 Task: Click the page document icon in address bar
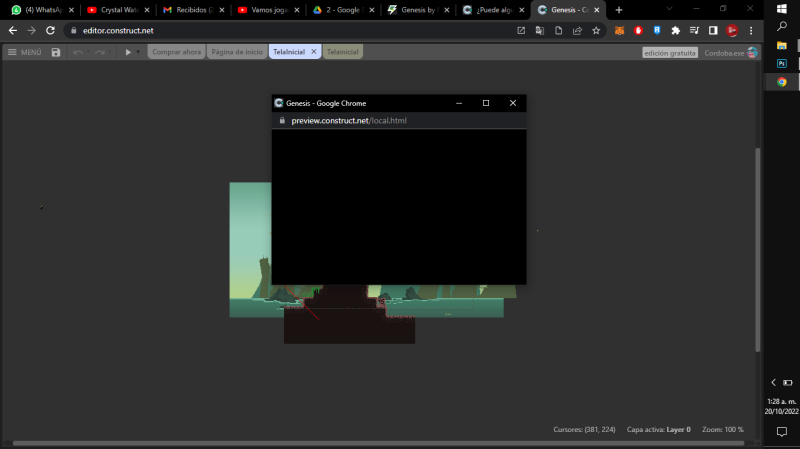[x=559, y=31]
